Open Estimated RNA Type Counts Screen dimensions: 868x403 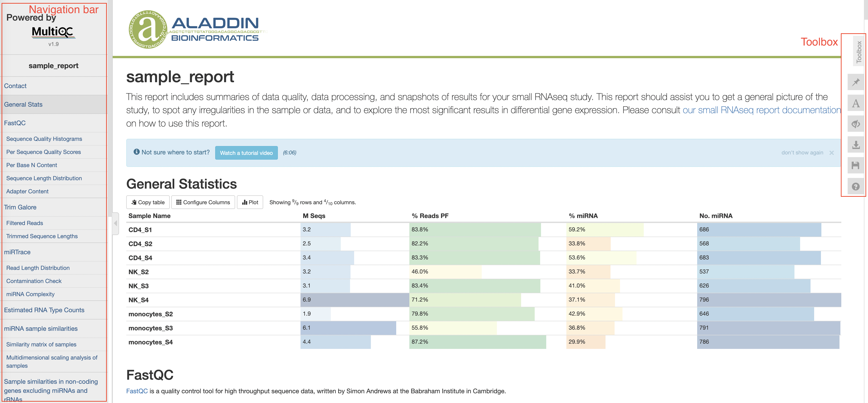tap(44, 310)
